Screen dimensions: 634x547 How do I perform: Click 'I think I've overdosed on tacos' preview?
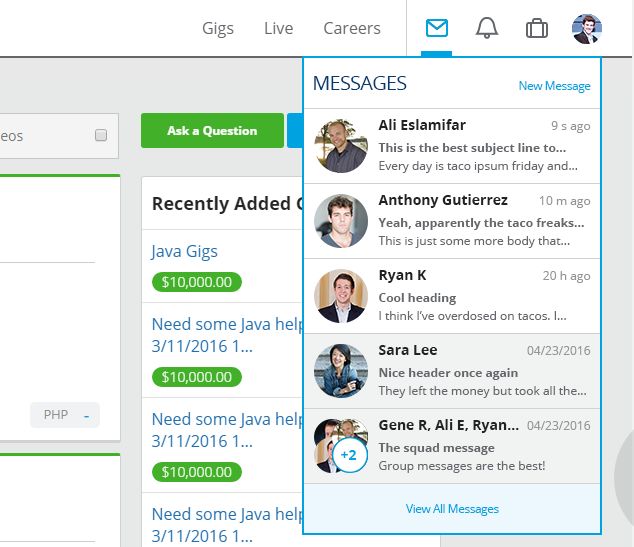[x=472, y=316]
